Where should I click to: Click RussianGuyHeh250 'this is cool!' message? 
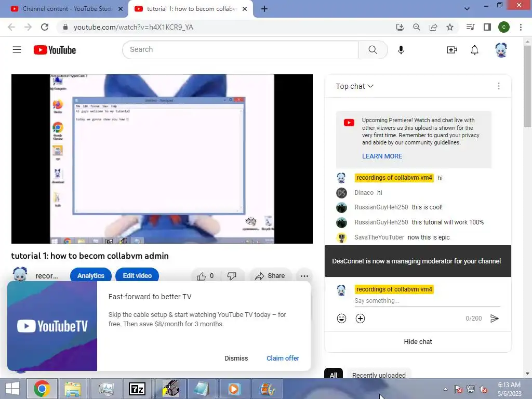click(x=427, y=207)
